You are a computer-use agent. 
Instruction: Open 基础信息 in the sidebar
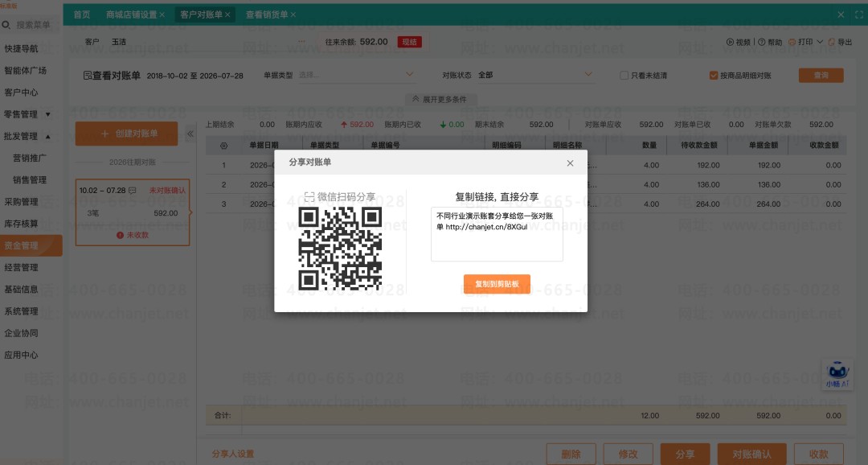pyautogui.click(x=21, y=290)
